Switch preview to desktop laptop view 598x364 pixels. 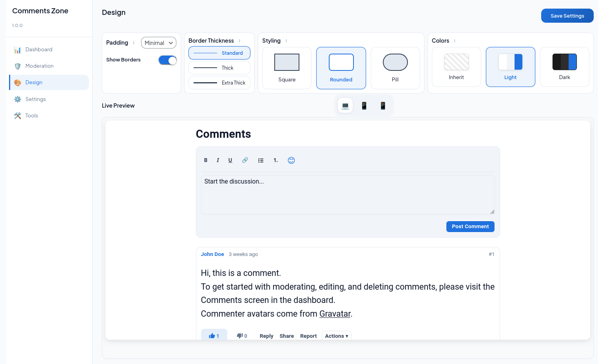coord(345,105)
